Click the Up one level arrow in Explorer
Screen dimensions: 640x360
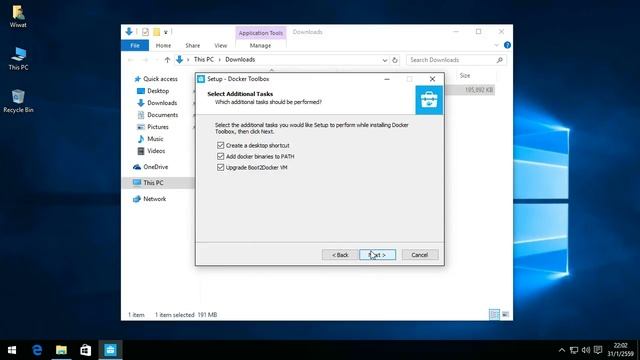pos(167,60)
